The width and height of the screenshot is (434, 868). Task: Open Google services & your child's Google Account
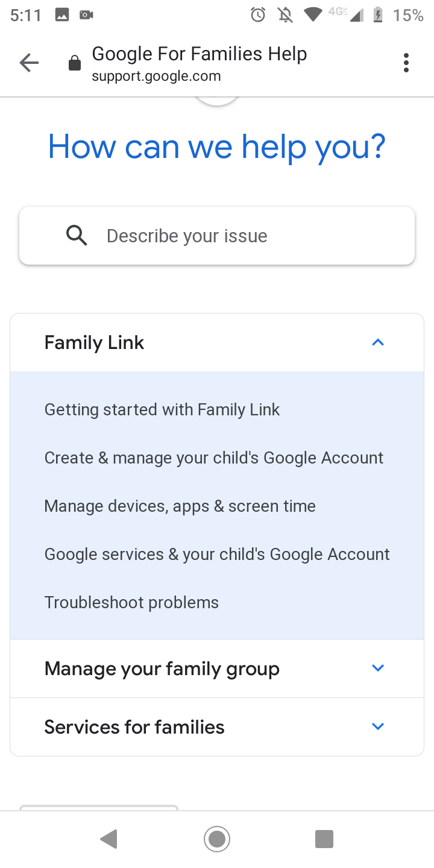(x=217, y=555)
